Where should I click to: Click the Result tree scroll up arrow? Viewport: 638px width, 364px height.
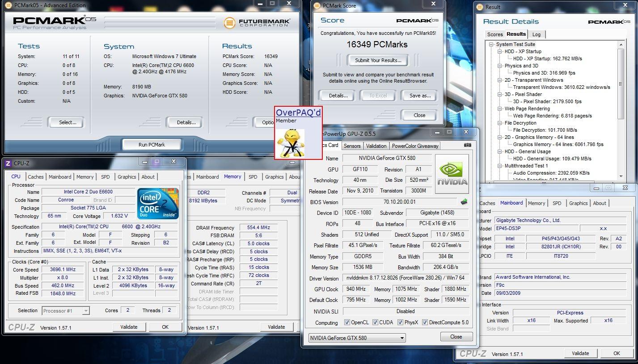[x=621, y=44]
